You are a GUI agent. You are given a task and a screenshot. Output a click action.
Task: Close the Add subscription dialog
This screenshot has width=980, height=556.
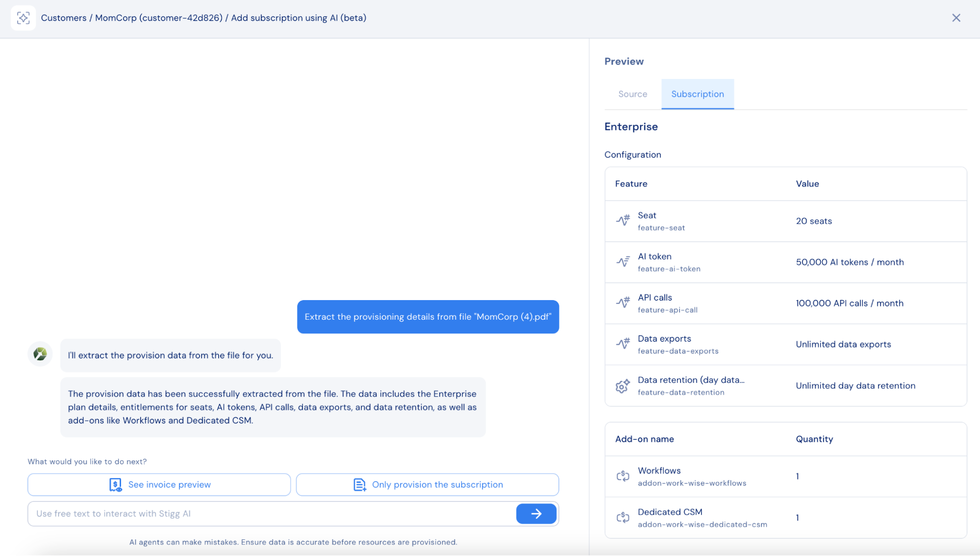[956, 18]
